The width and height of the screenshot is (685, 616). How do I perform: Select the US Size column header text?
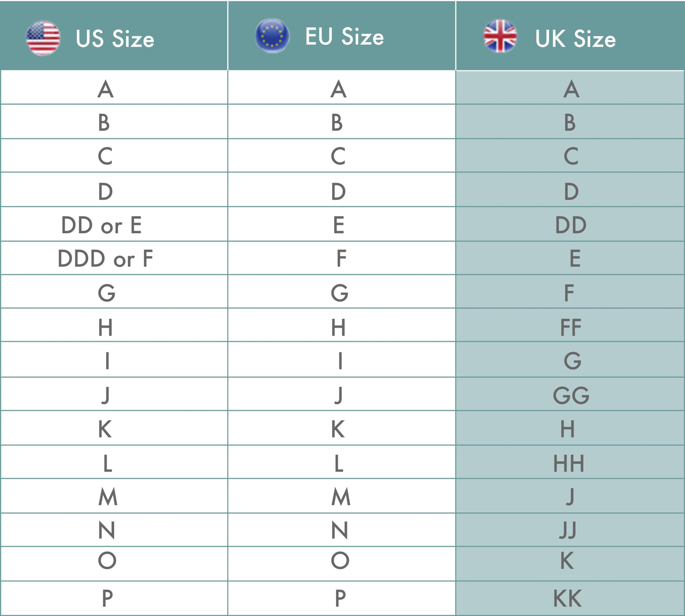(115, 39)
